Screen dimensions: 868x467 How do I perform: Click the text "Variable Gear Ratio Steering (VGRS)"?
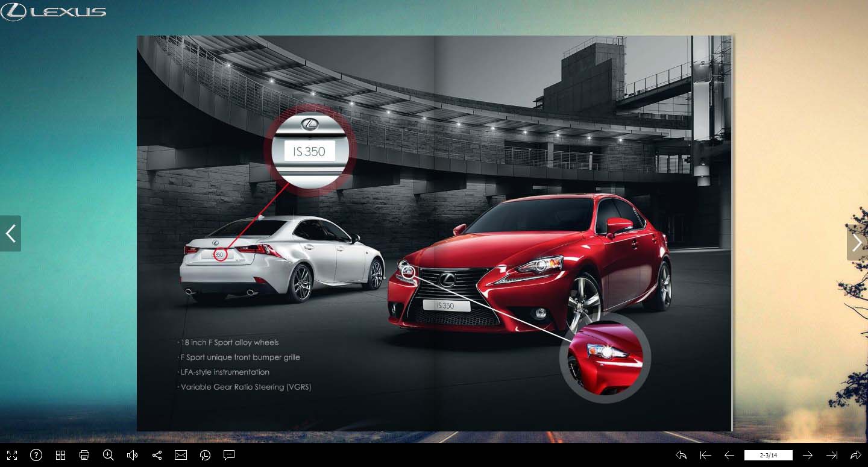pyautogui.click(x=245, y=387)
